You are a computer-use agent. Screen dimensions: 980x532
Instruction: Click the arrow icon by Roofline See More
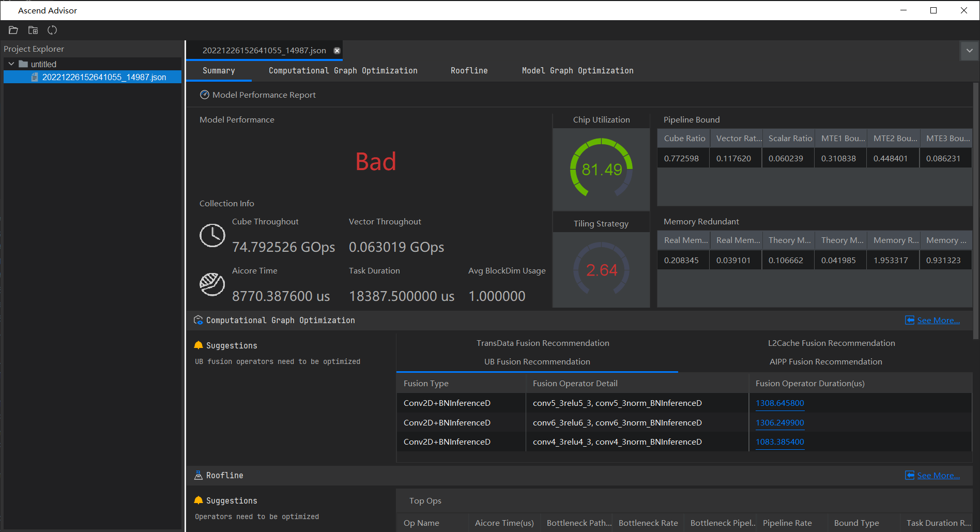coord(910,475)
